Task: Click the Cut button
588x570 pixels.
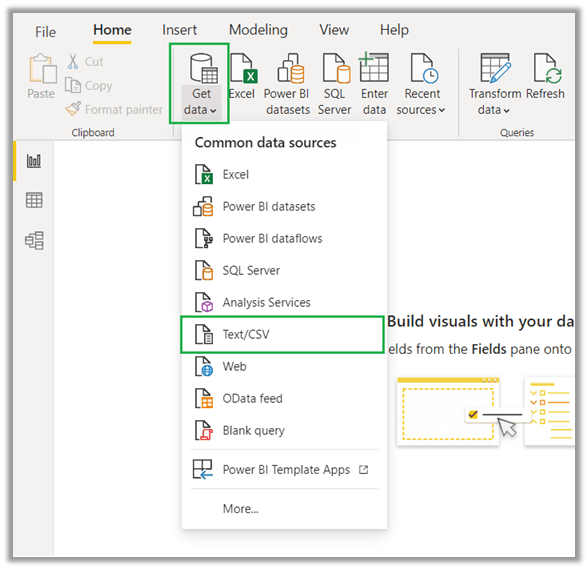Action: click(86, 62)
